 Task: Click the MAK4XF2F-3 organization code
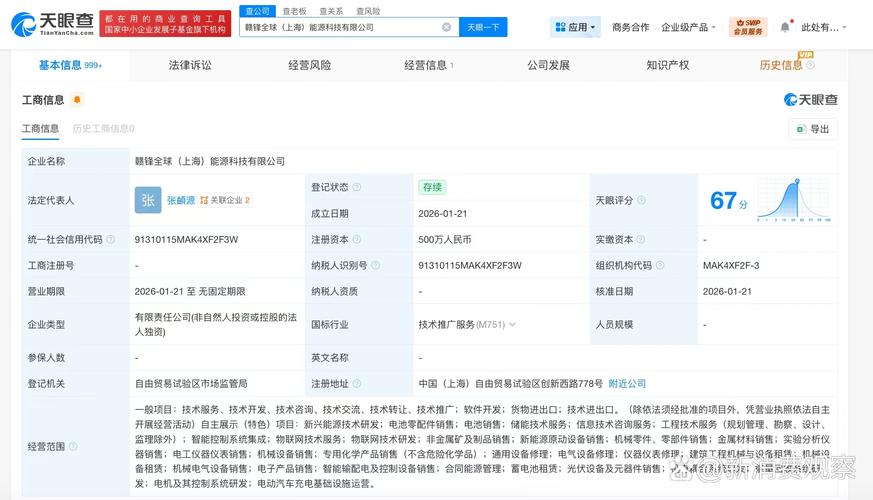pyautogui.click(x=731, y=266)
